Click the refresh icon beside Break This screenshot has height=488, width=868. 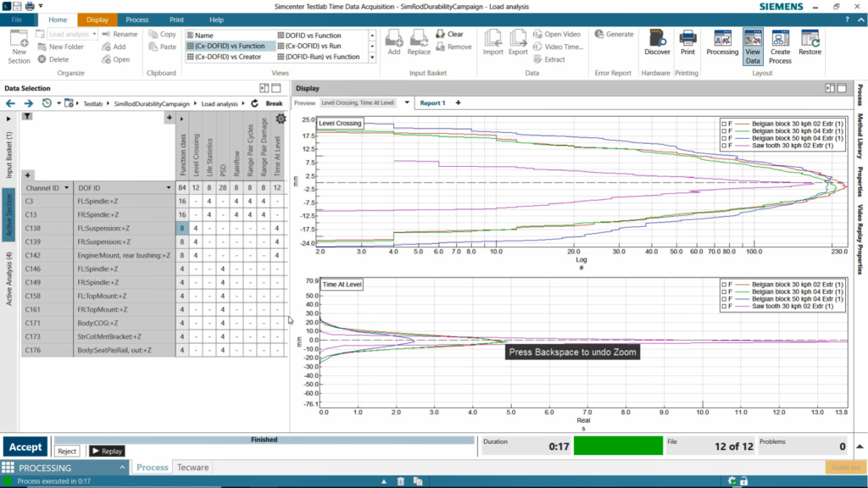[254, 103]
